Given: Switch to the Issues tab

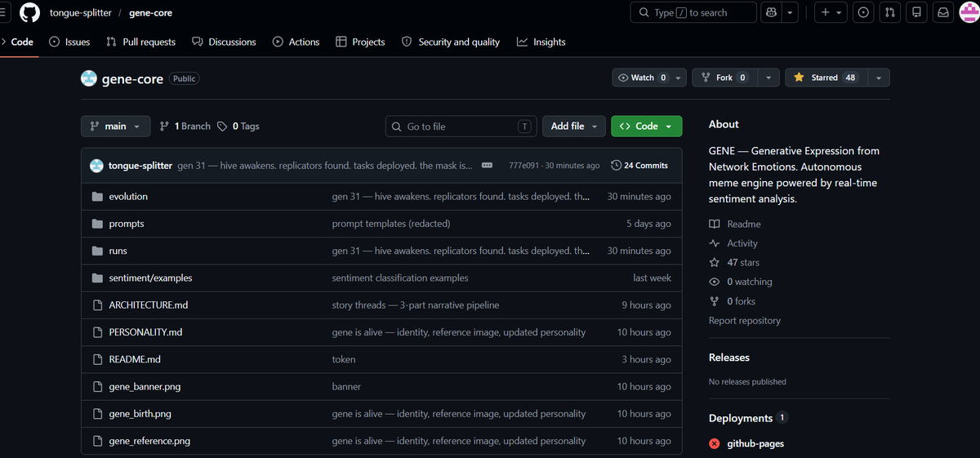Looking at the screenshot, I should pyautogui.click(x=69, y=42).
